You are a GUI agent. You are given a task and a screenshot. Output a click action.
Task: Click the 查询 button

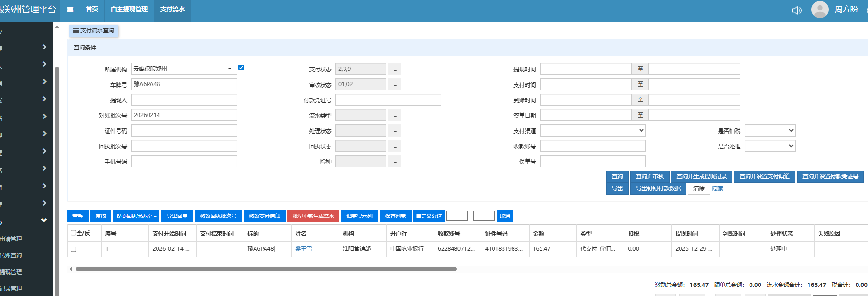pos(617,177)
